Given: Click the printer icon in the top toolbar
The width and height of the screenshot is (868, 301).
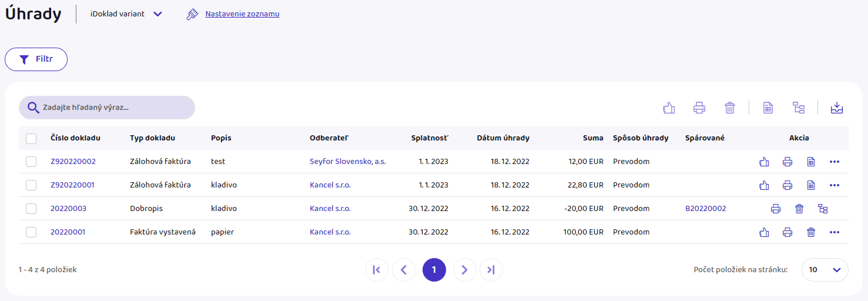Looking at the screenshot, I should pyautogui.click(x=699, y=108).
